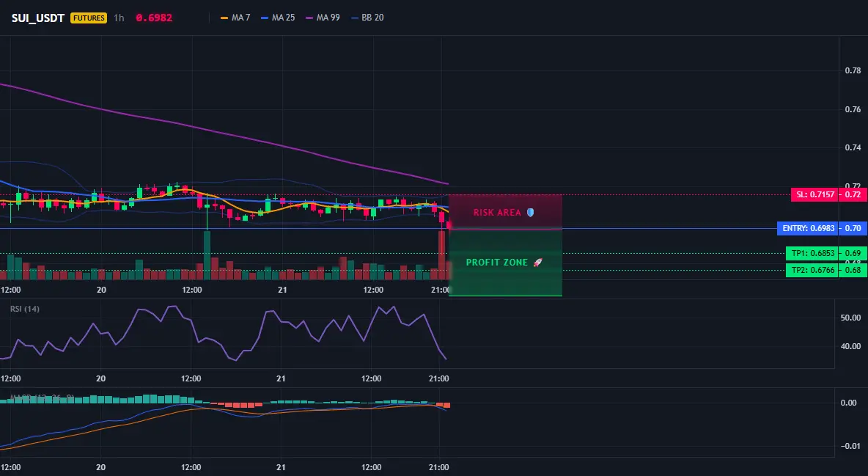Click the yellow FUTURES badge

(89, 18)
